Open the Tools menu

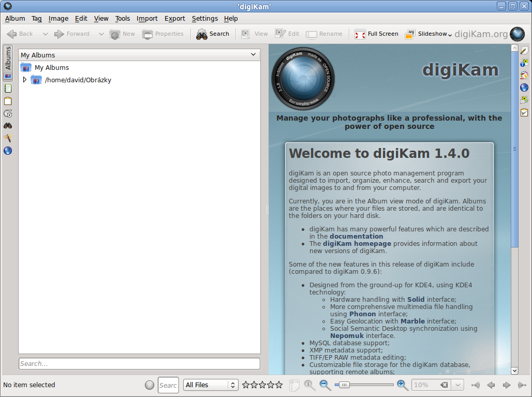pos(123,18)
